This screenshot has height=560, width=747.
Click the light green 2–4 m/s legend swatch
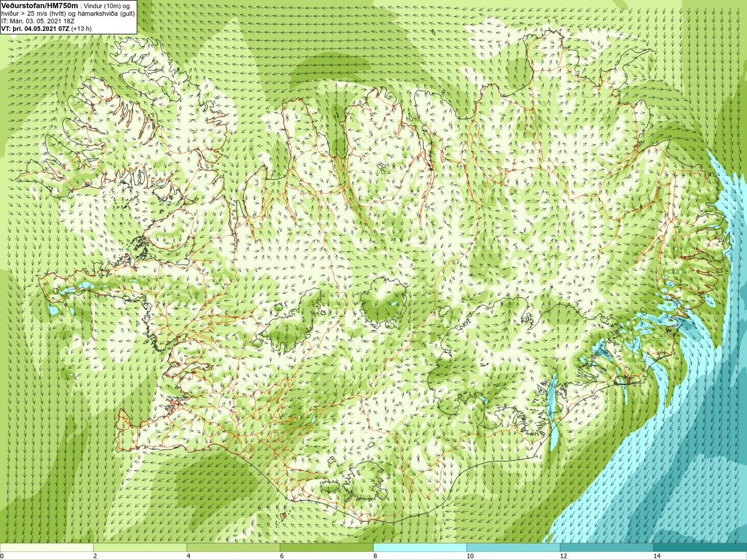coord(140,548)
